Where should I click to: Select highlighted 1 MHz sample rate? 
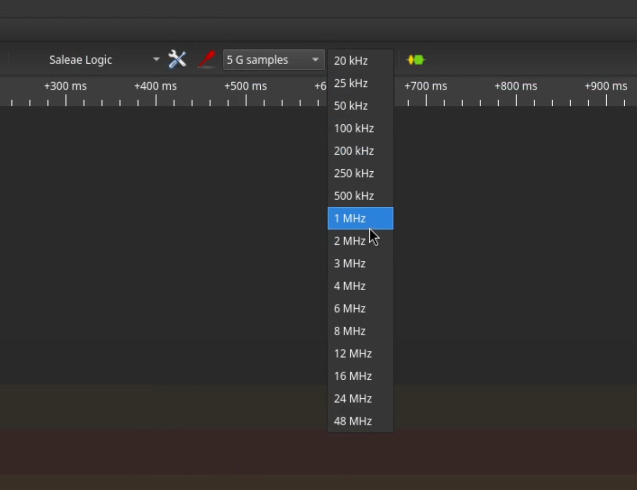pyautogui.click(x=350, y=218)
